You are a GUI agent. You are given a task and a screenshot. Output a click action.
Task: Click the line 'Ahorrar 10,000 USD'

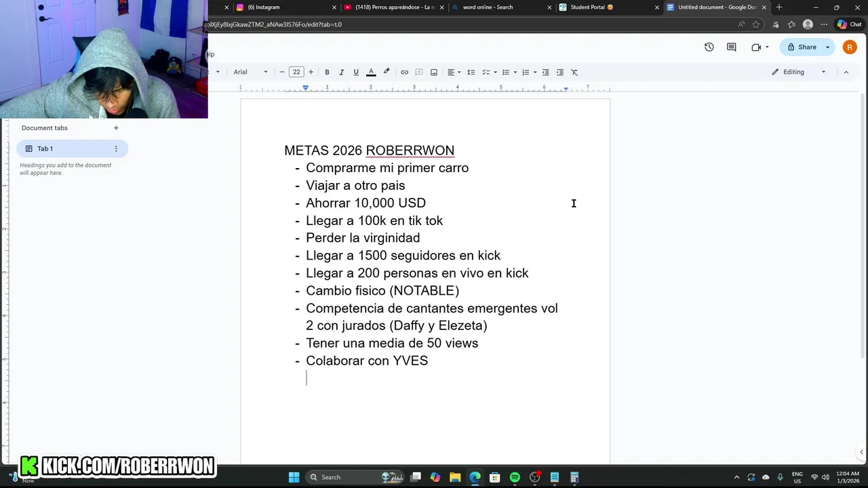(x=366, y=203)
